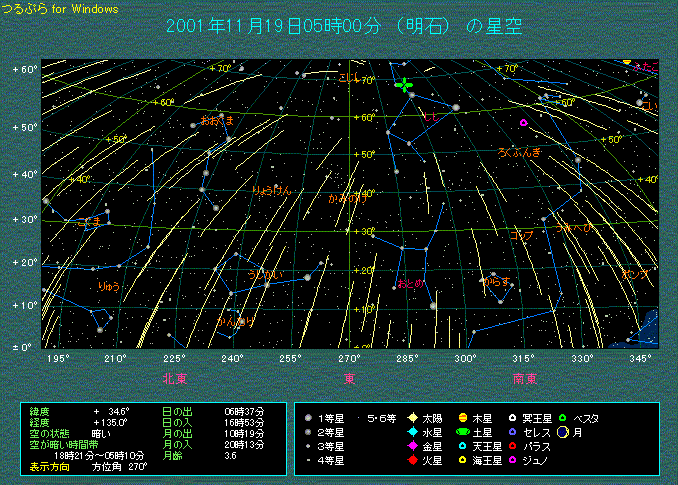The width and height of the screenshot is (678, 485).
Task: Click the Moon symbol in the legend
Action: [564, 431]
